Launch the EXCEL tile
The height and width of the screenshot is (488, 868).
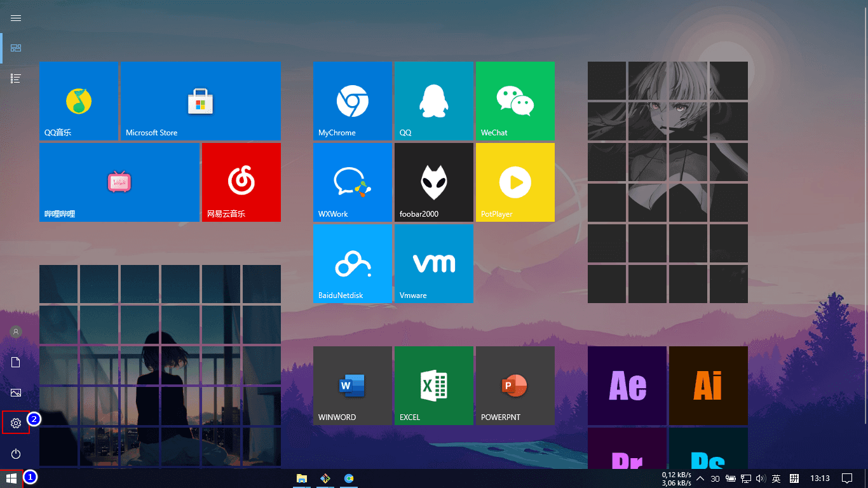(x=434, y=386)
